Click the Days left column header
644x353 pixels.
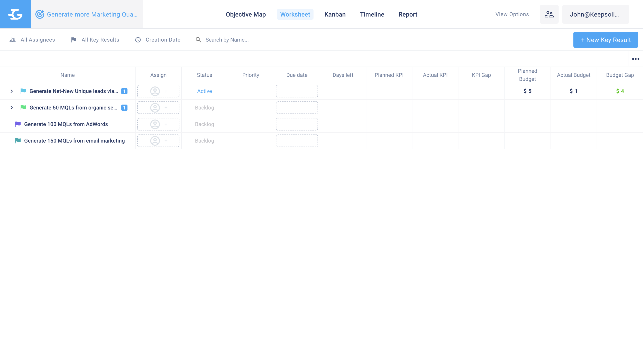(x=343, y=75)
